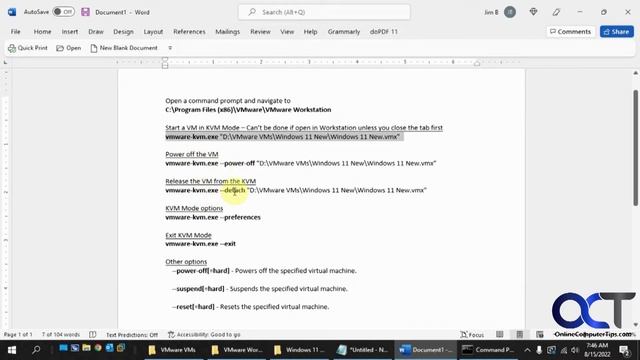Open File Explorer pinned taskbar icon

click(x=86, y=348)
